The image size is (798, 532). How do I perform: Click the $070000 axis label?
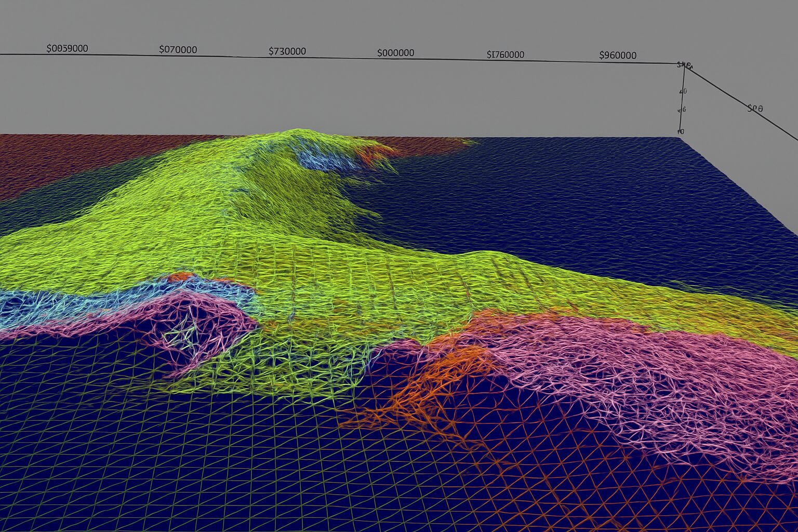(x=178, y=50)
